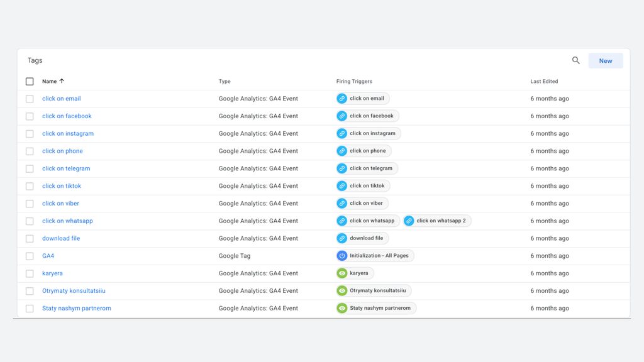Click link icon of click on phone trigger
This screenshot has height=362, width=644.
(x=341, y=151)
